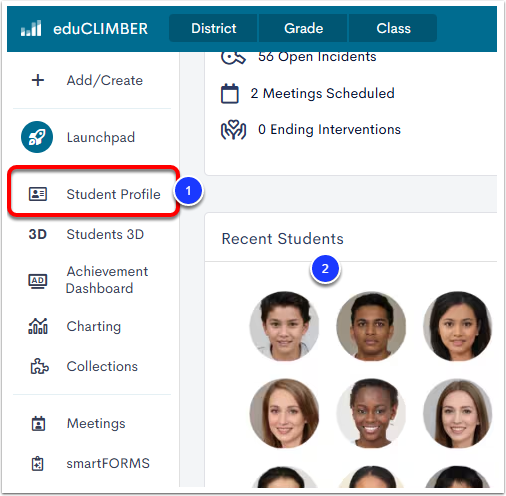506x496 pixels.
Task: Click the 56 Open Incidents link
Action: click(317, 57)
